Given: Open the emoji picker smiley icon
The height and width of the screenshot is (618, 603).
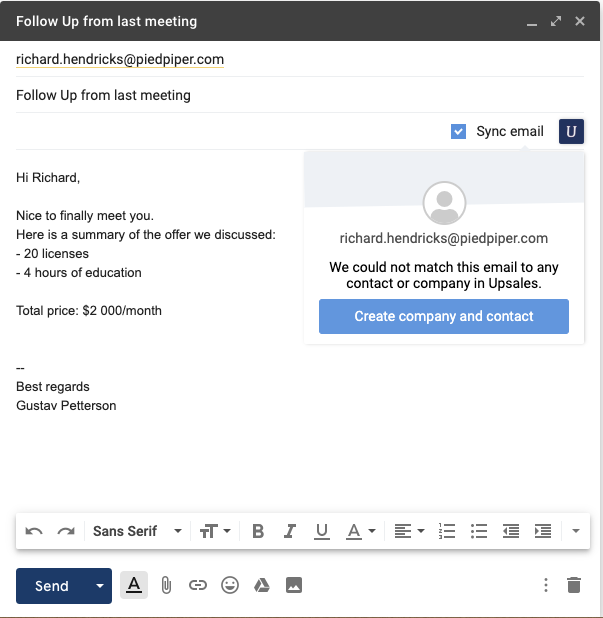Looking at the screenshot, I should [230, 585].
